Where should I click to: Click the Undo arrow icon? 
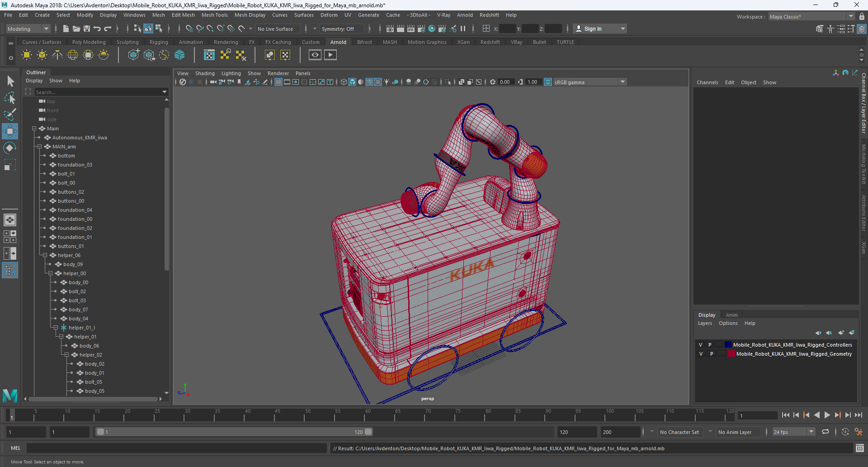point(97,29)
